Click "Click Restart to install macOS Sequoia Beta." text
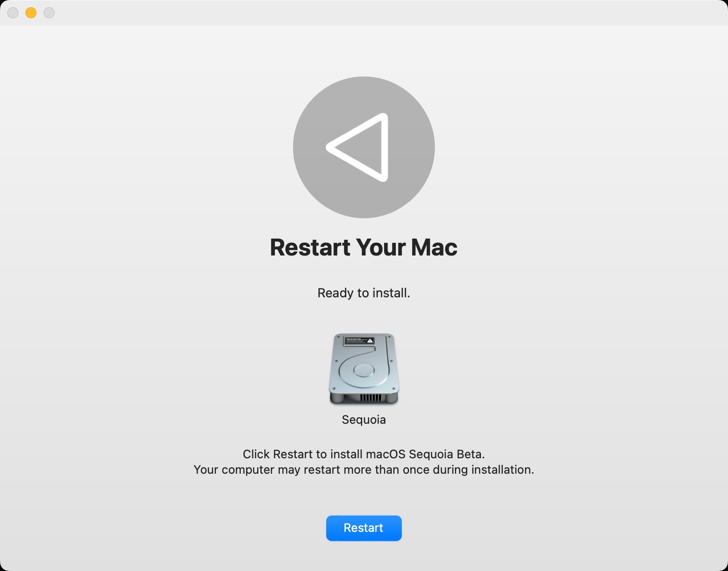The height and width of the screenshot is (571, 728). pos(364,454)
